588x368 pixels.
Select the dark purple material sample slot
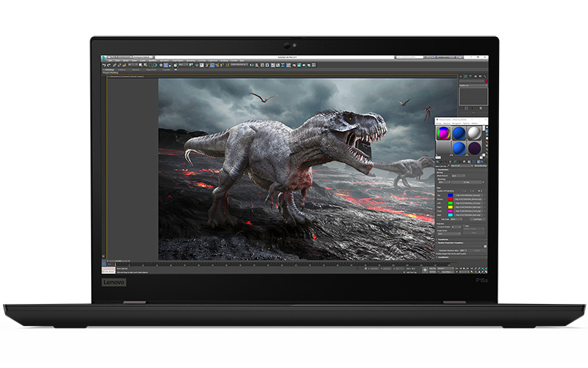474,148
